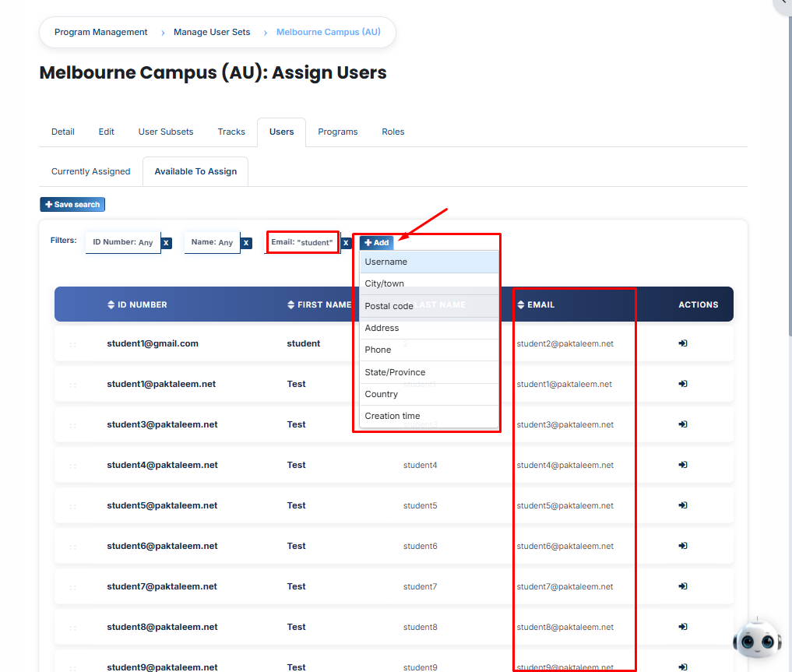792x672 pixels.
Task: Pick Phone from the filter list
Action: click(429, 350)
